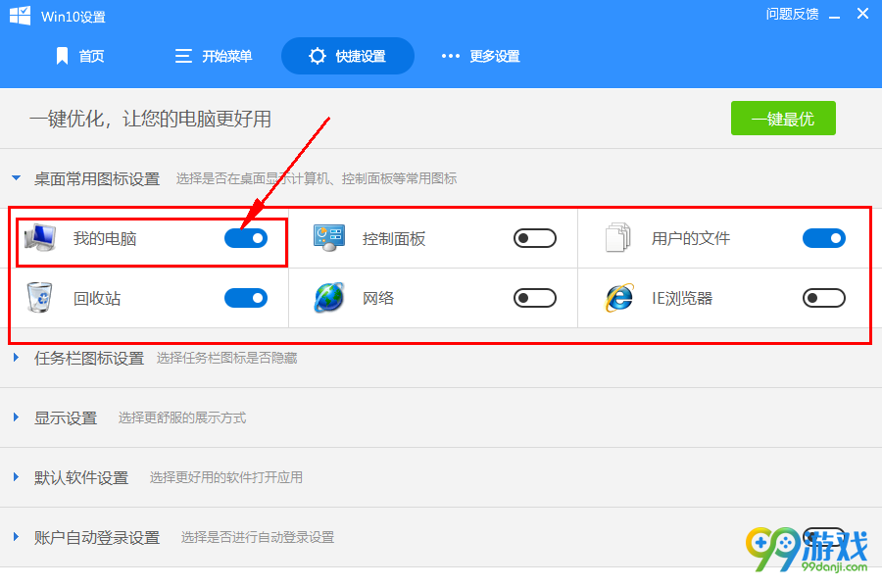This screenshot has height=588, width=882.
Task: Turn on the 网络 toggle switch
Action: pyautogui.click(x=535, y=298)
